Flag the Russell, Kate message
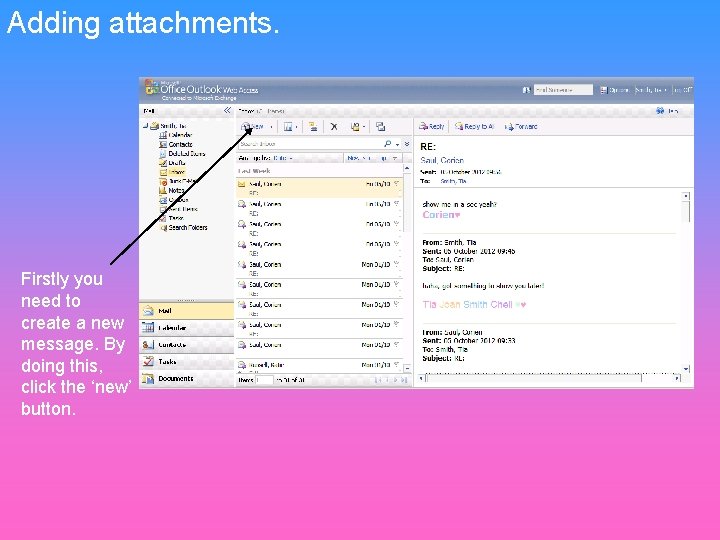This screenshot has width=720, height=540. coord(396,365)
